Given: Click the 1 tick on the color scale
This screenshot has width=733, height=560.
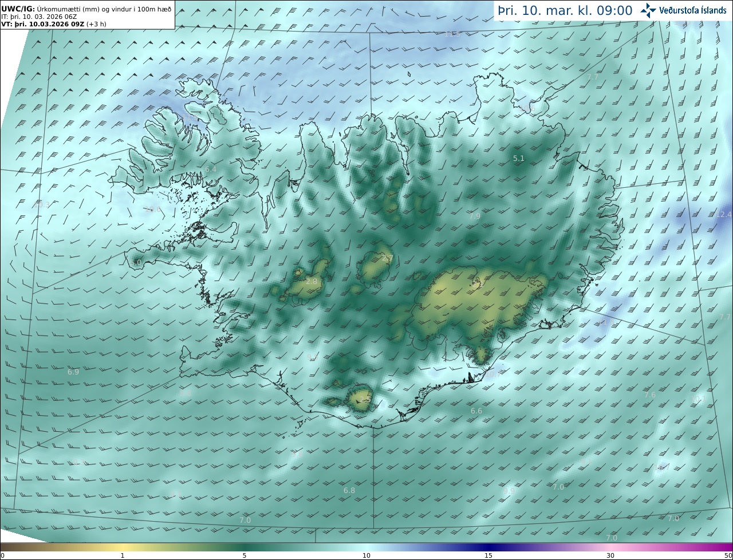Looking at the screenshot, I should (123, 555).
